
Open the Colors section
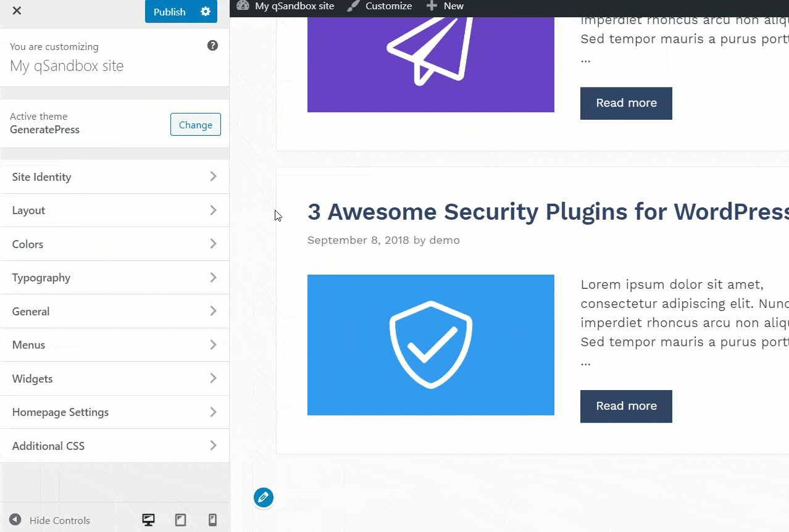point(114,244)
